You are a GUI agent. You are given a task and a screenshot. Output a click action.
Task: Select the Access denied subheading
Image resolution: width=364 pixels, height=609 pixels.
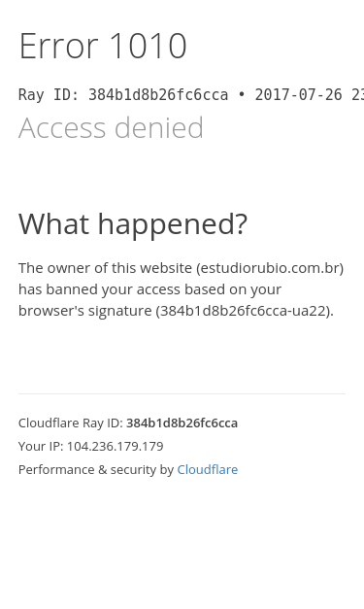pyautogui.click(x=111, y=128)
